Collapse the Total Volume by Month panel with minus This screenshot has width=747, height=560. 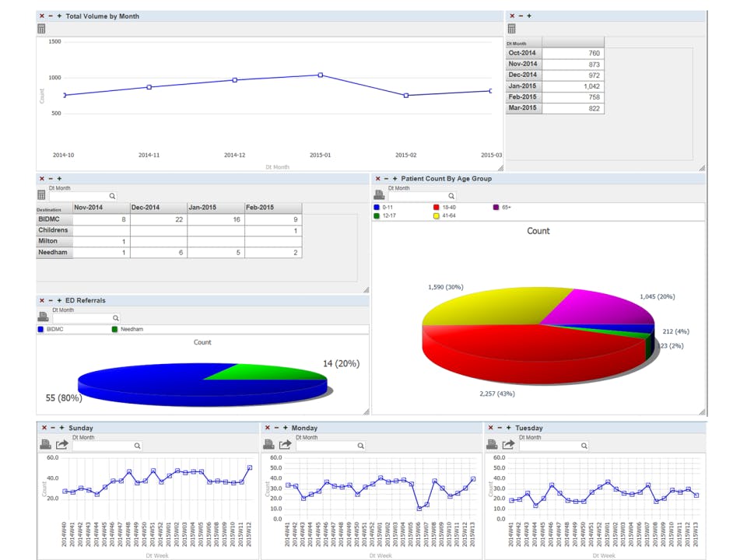(51, 16)
